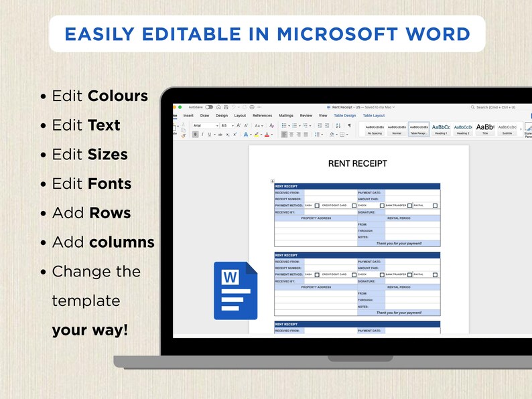Justify text alignment in ribbon
The height and width of the screenshot is (399, 532).
pos(306,135)
